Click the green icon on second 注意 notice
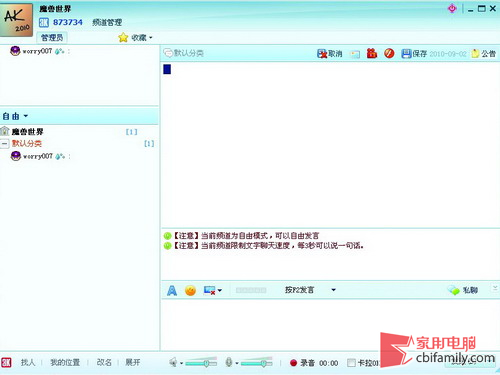The width and height of the screenshot is (500, 375). click(x=167, y=246)
